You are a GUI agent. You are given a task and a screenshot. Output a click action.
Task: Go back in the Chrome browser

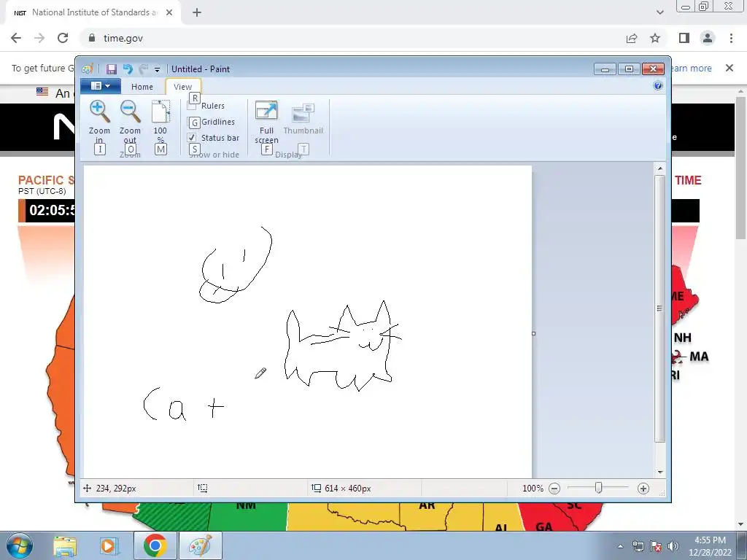tap(16, 38)
